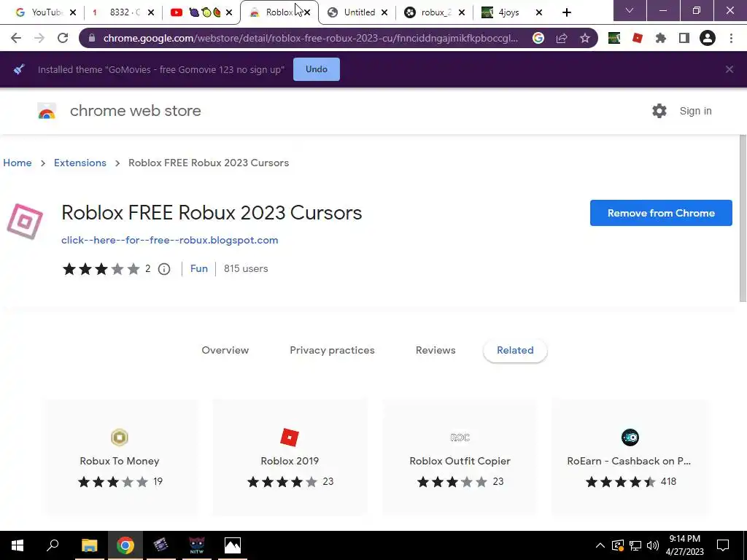
Task: Switch to the Privacy practices tab
Action: click(332, 350)
